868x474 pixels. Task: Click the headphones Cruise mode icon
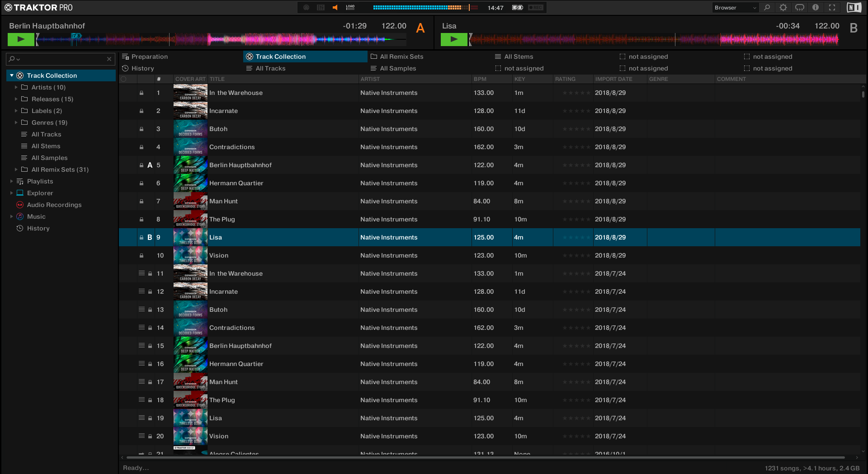[x=800, y=8]
